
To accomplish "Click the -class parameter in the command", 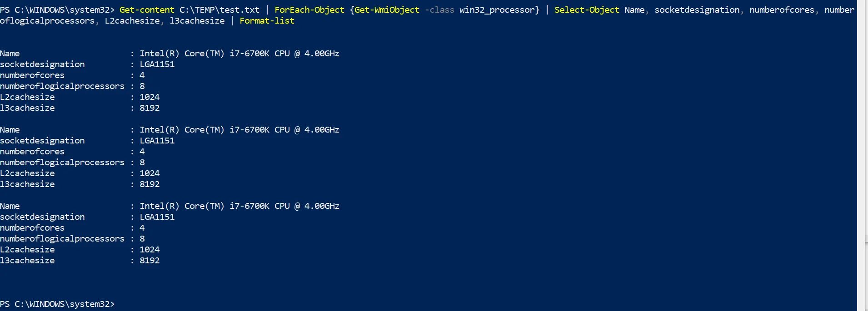I will (439, 10).
